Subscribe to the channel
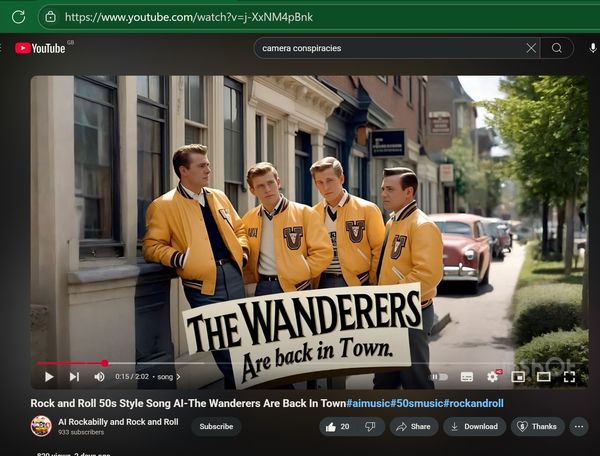Screen dimensions: 600x456 pyautogui.click(x=216, y=427)
